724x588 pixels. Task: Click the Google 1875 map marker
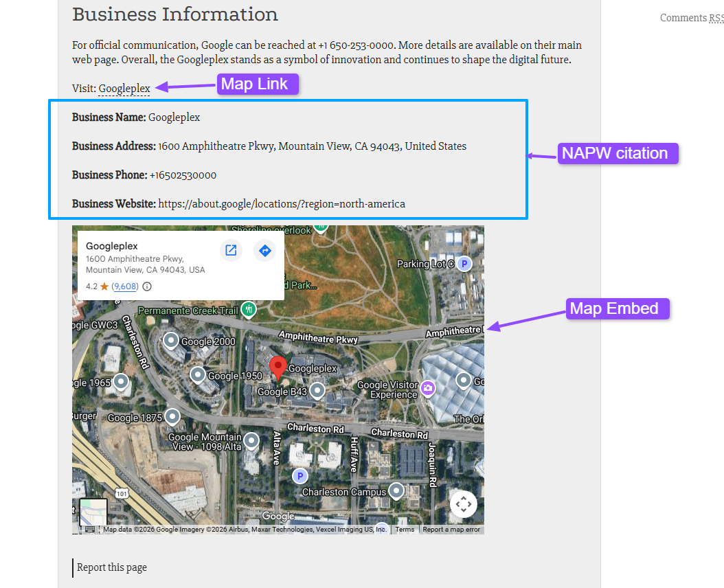pyautogui.click(x=172, y=417)
